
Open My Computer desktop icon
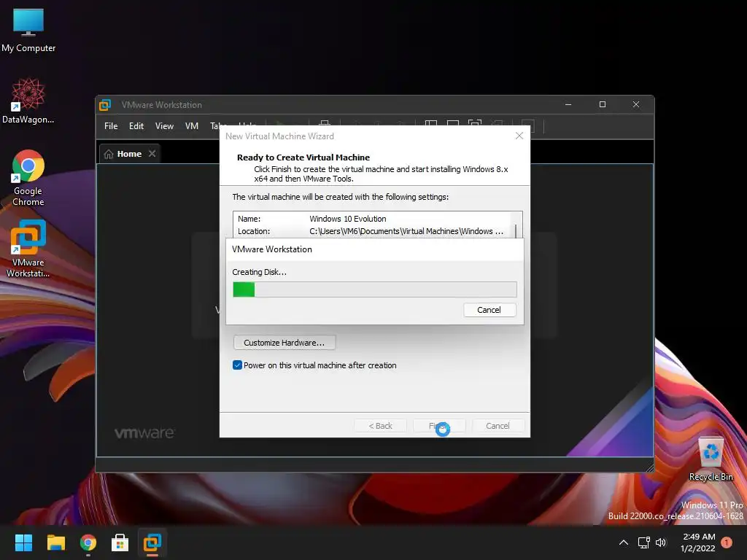tap(28, 31)
